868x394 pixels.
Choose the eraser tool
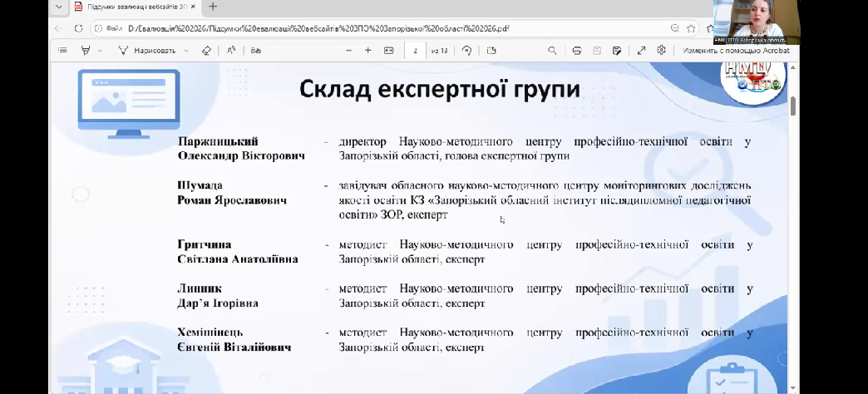207,51
